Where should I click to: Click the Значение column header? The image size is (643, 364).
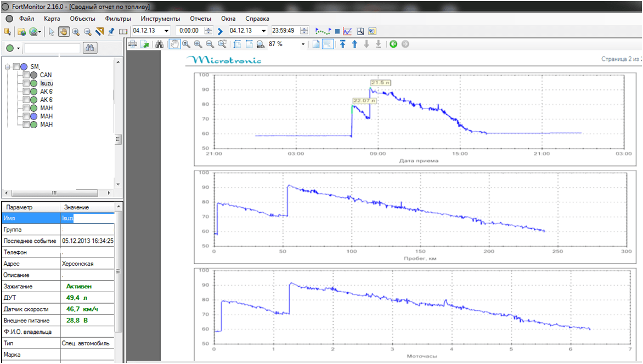point(87,207)
